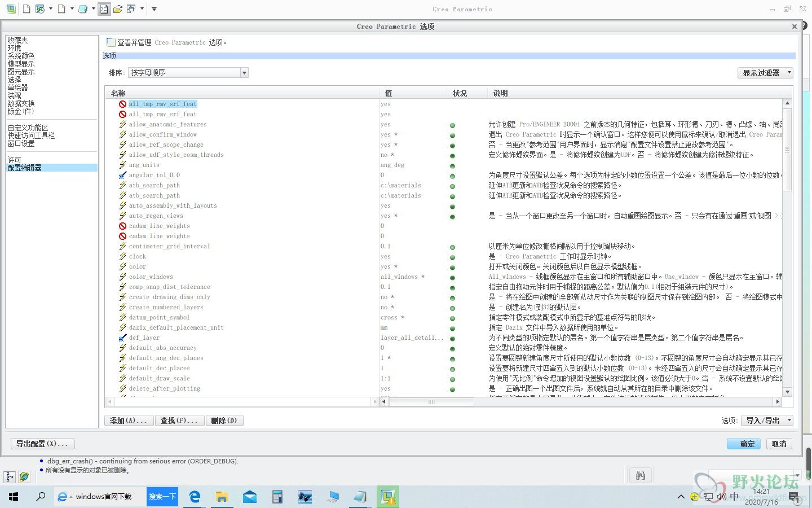This screenshot has height=508, width=812.
Task: Click the vertical scrollbar thumb of options list
Action: [788, 150]
